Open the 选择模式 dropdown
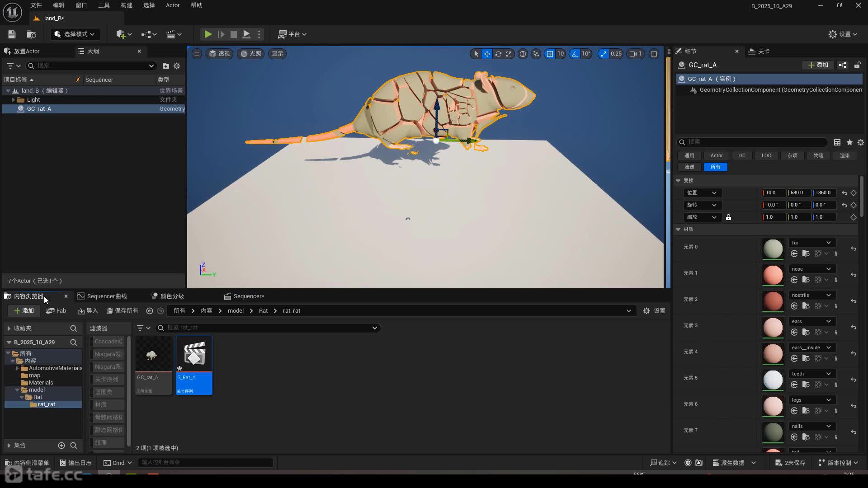 [x=75, y=34]
